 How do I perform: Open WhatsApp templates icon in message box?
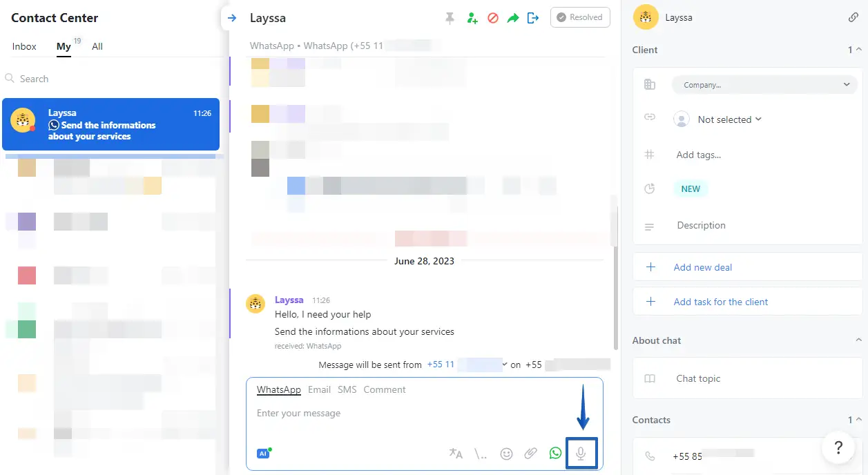click(555, 453)
